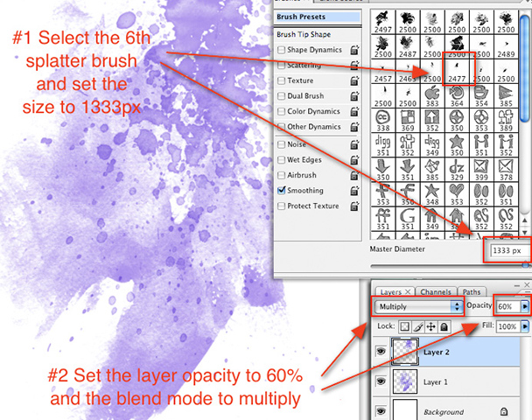This screenshot has width=532, height=420.
Task: Toggle lock icon beside Dual Brush
Action: tap(354, 96)
